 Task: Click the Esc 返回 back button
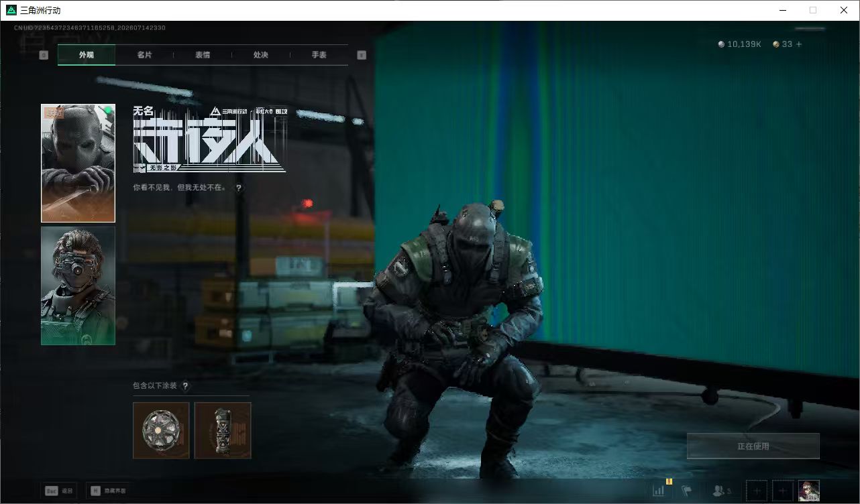[x=58, y=491]
